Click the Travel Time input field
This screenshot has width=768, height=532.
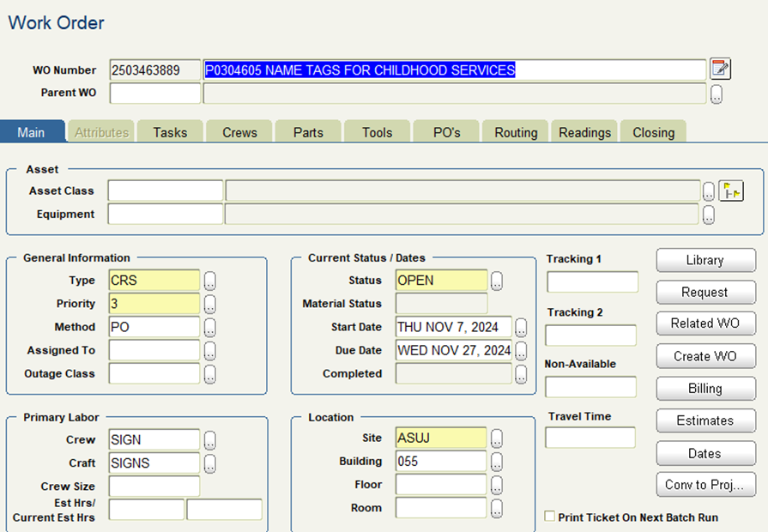point(590,438)
